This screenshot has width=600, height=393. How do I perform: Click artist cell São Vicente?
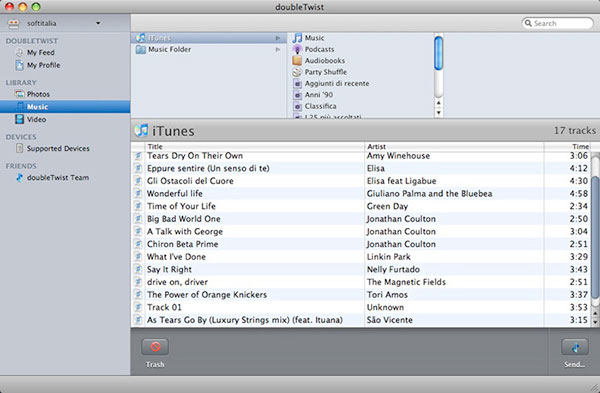(x=390, y=320)
